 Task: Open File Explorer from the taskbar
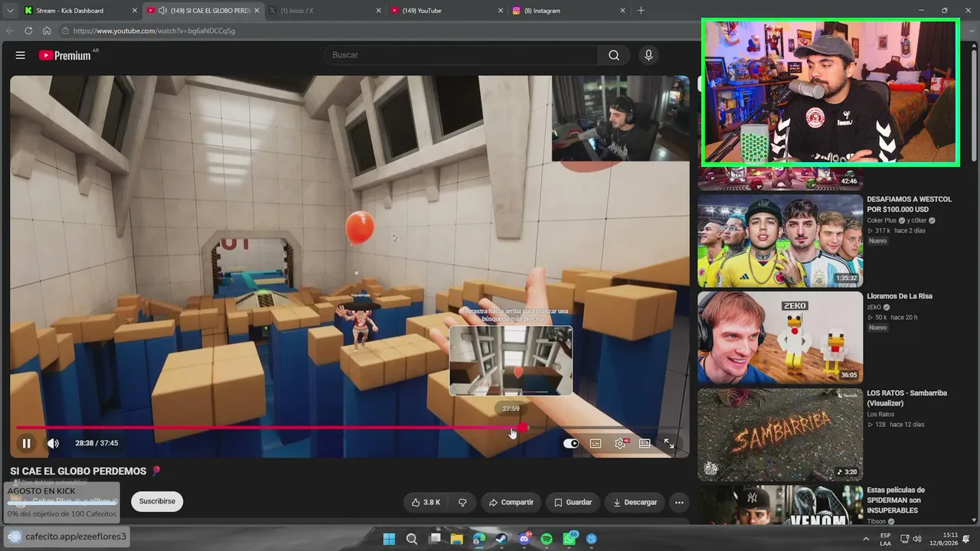pyautogui.click(x=457, y=539)
